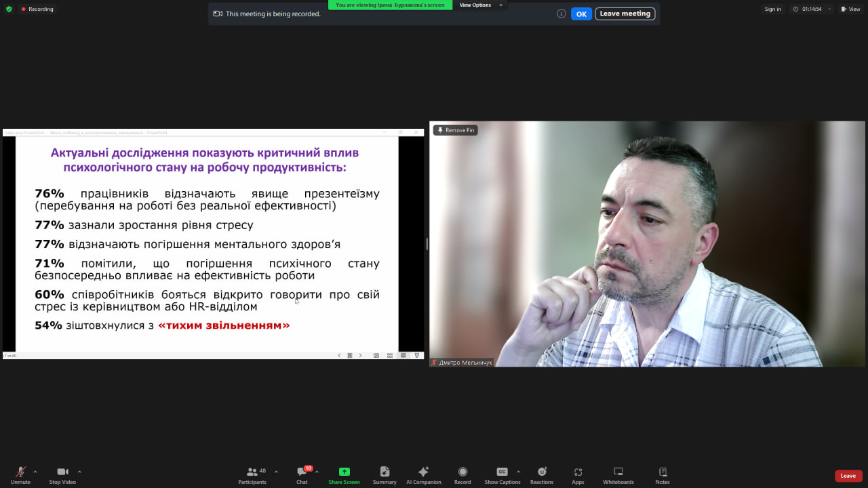The image size is (868, 488).
Task: Open Notes panel
Action: pos(663,475)
